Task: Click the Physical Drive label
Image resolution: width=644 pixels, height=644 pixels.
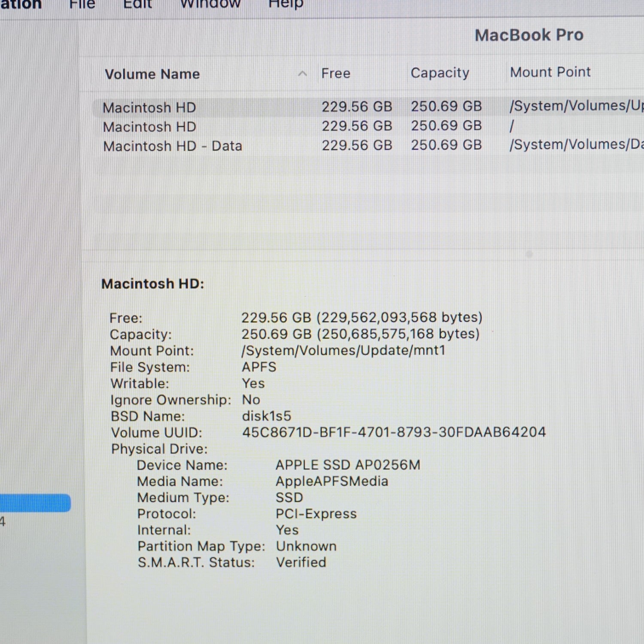Action: pyautogui.click(x=159, y=449)
